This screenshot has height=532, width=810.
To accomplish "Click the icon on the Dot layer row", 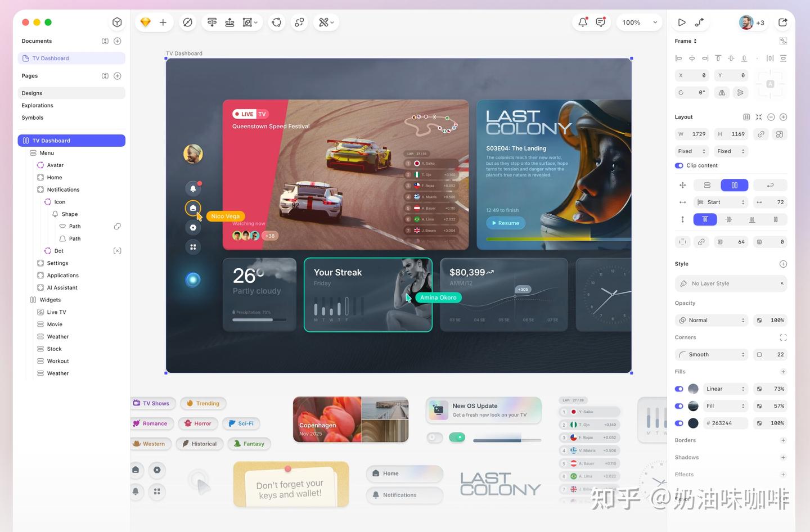I will (118, 251).
